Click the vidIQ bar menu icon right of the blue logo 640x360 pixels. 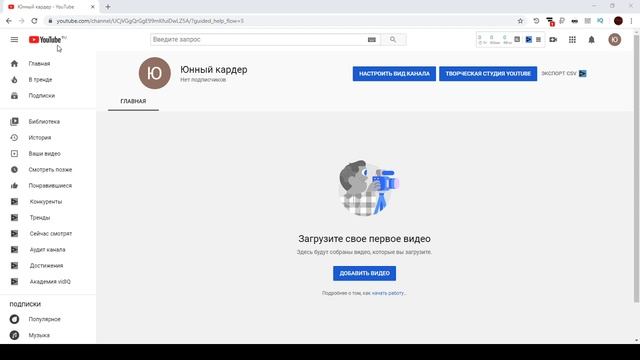[538, 40]
